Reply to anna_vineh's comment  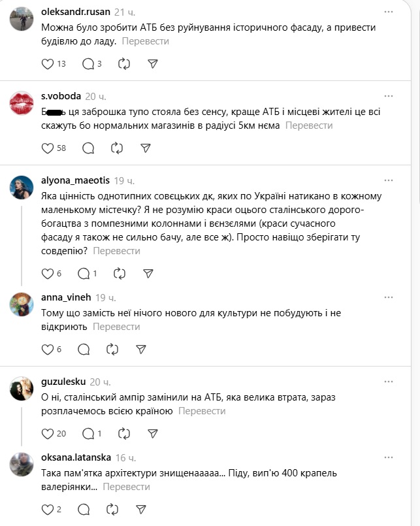click(x=83, y=350)
